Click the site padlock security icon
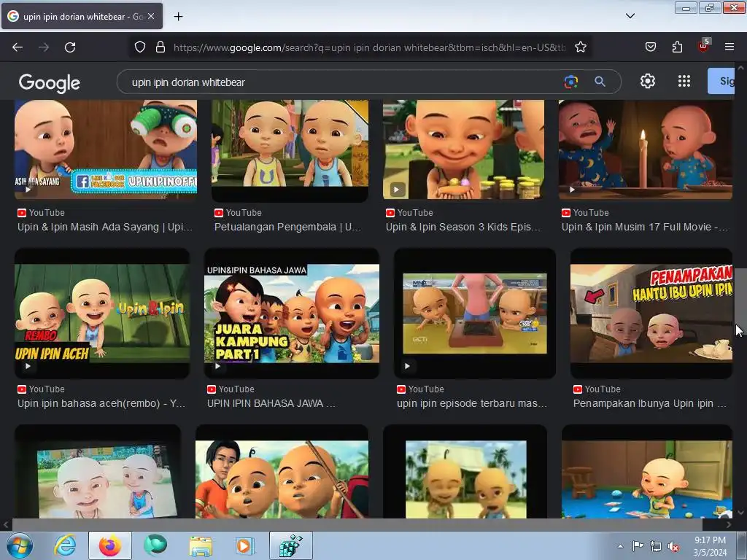 (x=160, y=47)
